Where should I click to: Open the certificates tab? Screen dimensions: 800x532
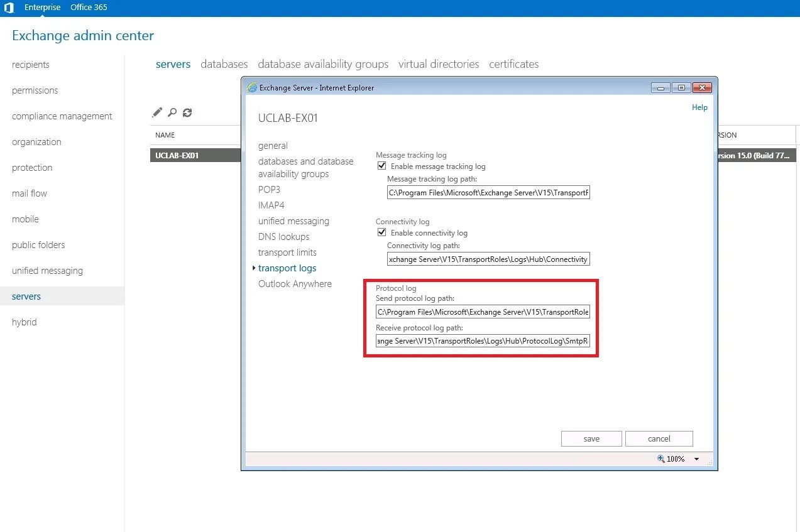pos(514,64)
